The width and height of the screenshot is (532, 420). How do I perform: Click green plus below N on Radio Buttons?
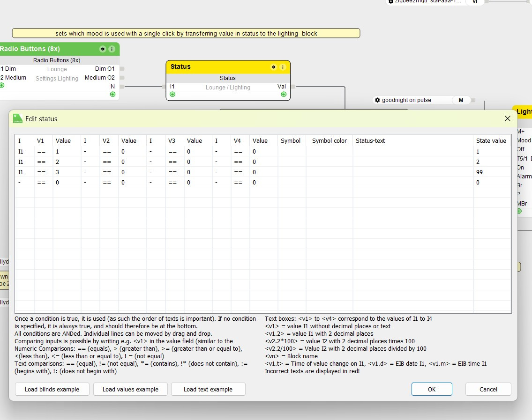112,94
